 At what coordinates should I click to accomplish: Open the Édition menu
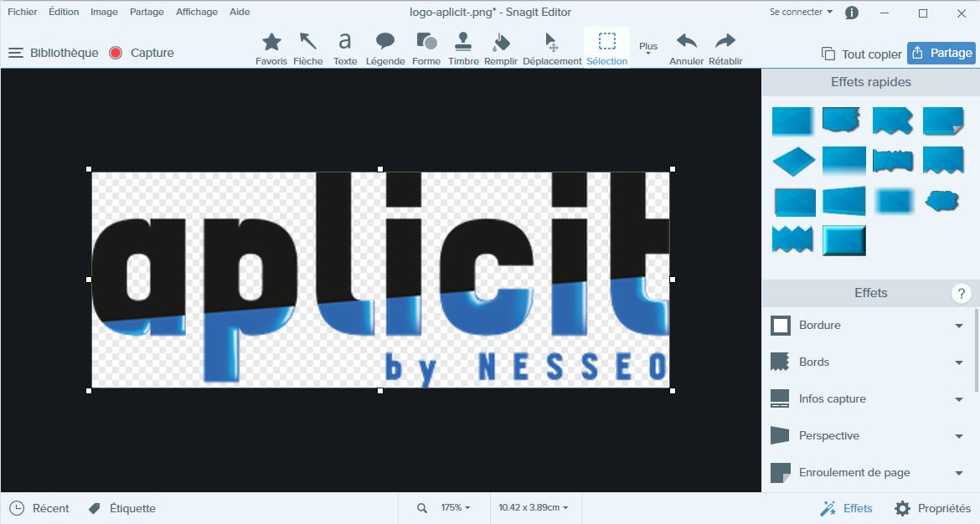point(64,12)
